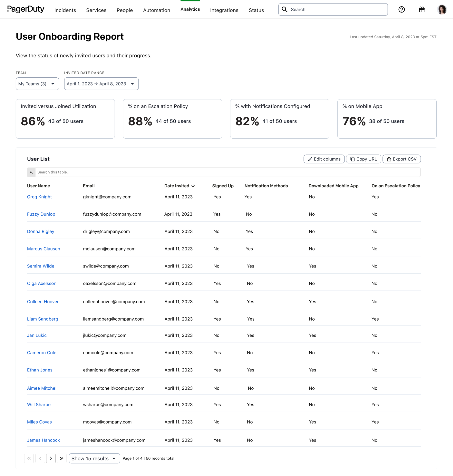Select the Edit columns pencil icon
Image resolution: width=453 pixels, height=476 pixels.
tap(310, 159)
